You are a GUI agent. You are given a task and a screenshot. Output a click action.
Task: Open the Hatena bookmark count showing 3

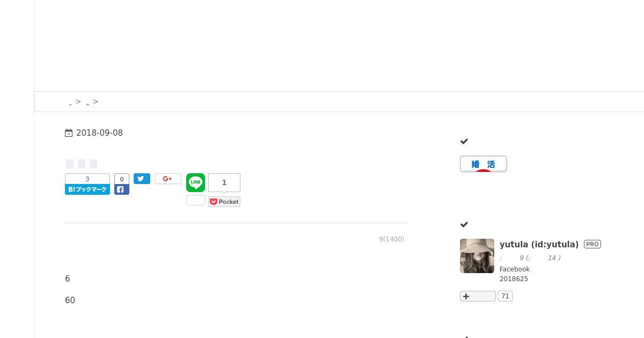pos(87,179)
